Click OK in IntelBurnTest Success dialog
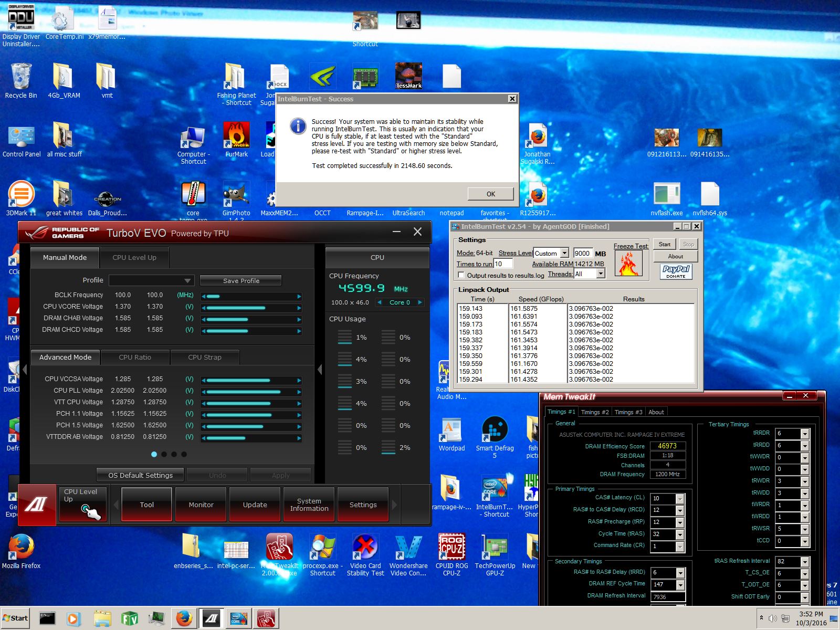Screen dimensions: 840x630 point(491,194)
